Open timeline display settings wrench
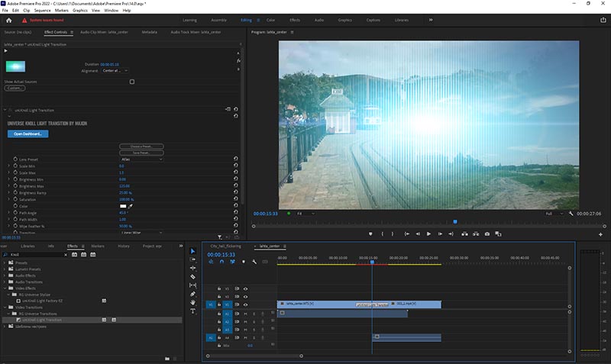Viewport: 611px width, 364px height. click(x=254, y=262)
